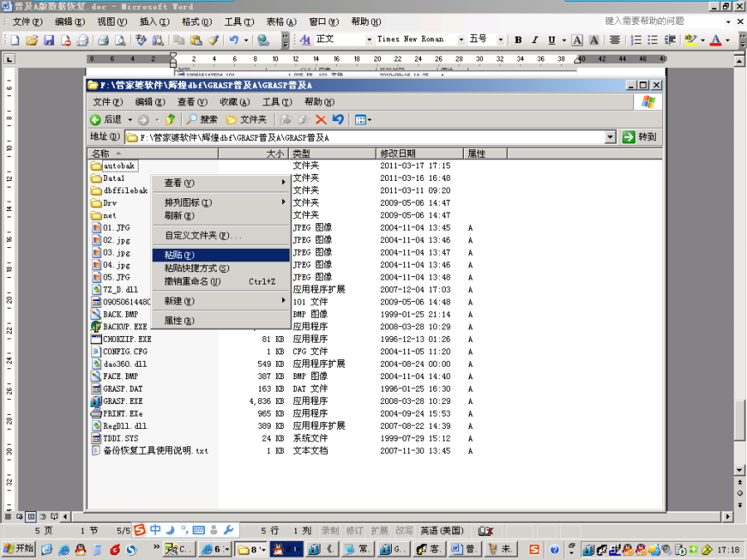Open the Times New Roman font dropdown
Screen dimensions: 747x560
(461, 39)
